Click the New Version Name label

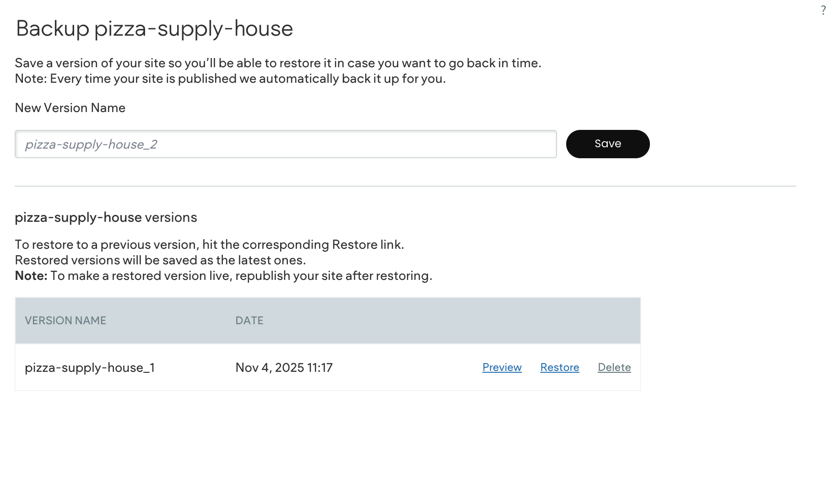pyautogui.click(x=70, y=108)
